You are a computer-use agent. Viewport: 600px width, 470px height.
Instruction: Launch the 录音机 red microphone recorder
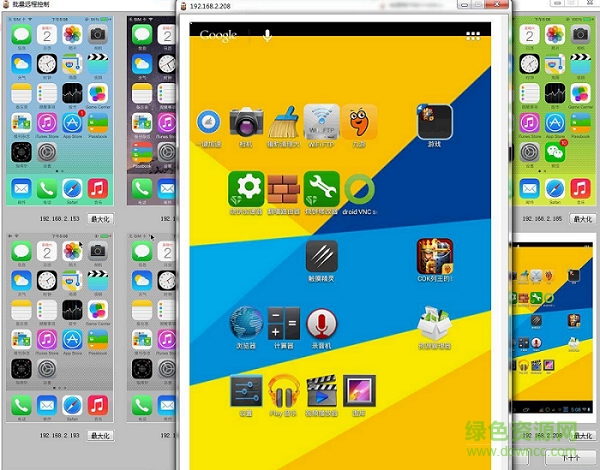tap(321, 324)
